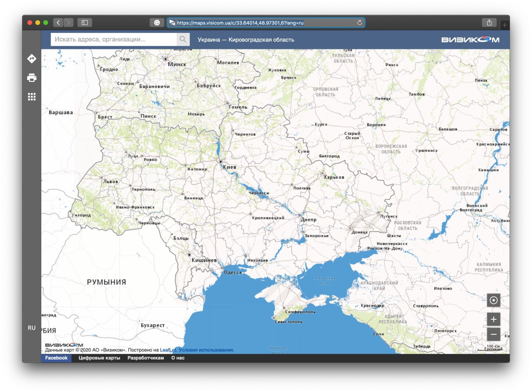Image resolution: width=532 pixels, height=392 pixels.
Task: Click the search magnifier button
Action: pyautogui.click(x=183, y=39)
